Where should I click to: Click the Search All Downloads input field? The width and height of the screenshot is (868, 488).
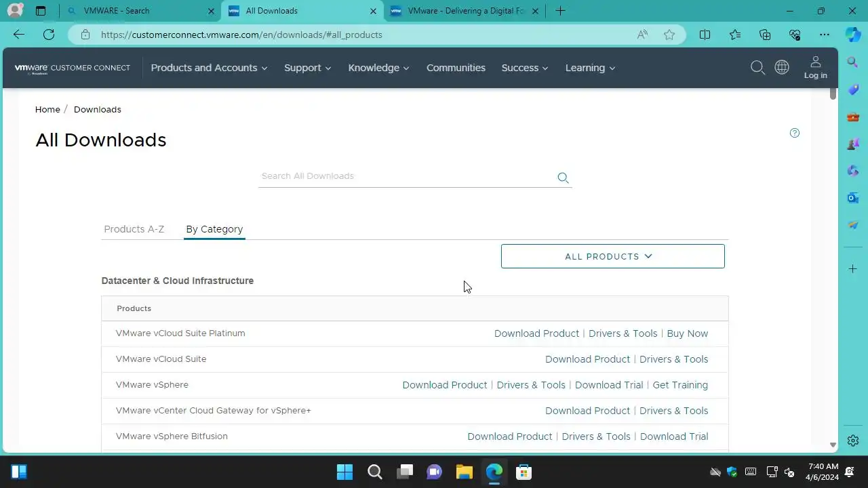[406, 176]
